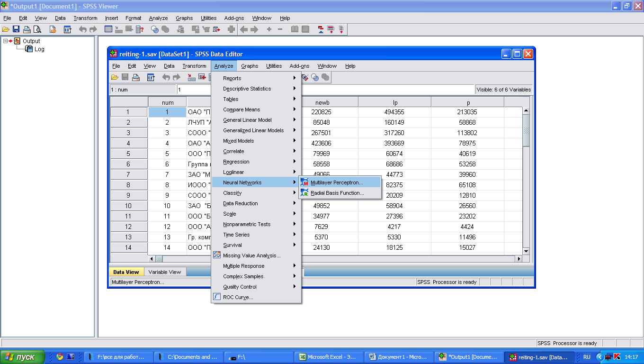Click Undo arrow in SPSS Viewer toolbar
644x364 pixels.
tap(83, 29)
